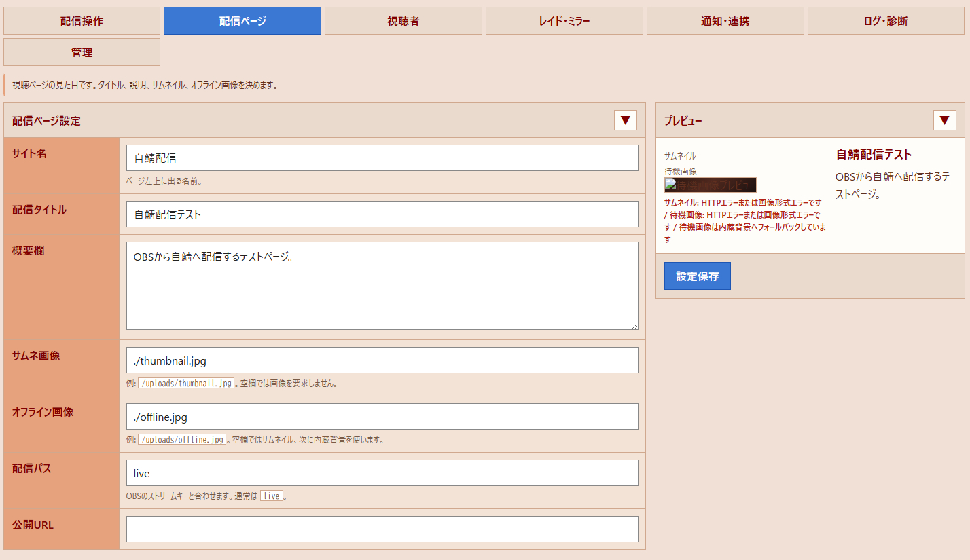
Task: Switch to the 配信操作 tab
Action: [82, 20]
